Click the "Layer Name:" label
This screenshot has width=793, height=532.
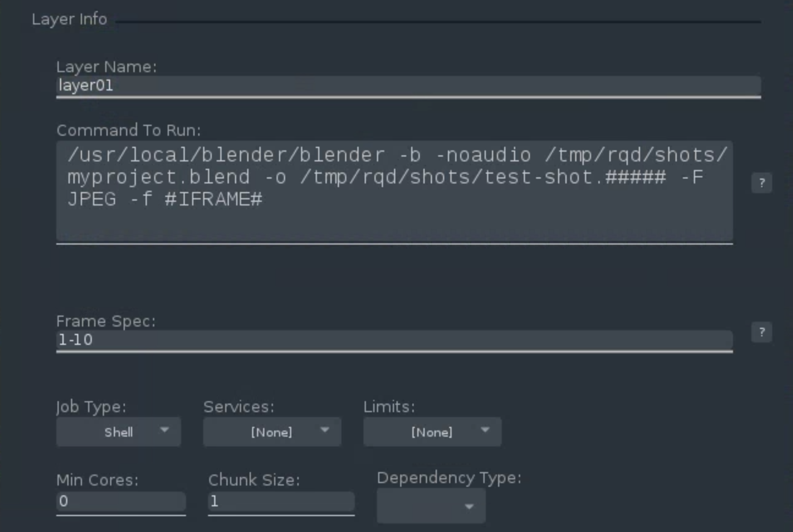pyautogui.click(x=106, y=67)
